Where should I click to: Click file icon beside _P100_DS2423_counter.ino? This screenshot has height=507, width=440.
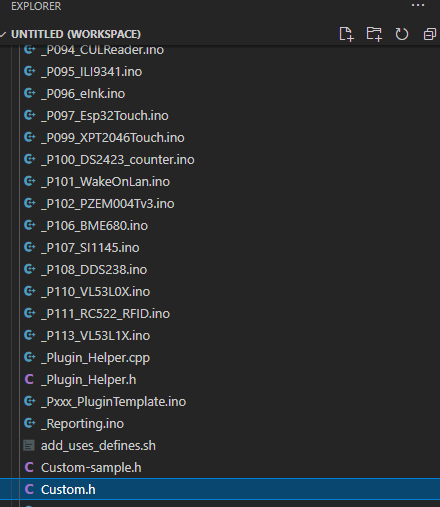[x=29, y=159]
